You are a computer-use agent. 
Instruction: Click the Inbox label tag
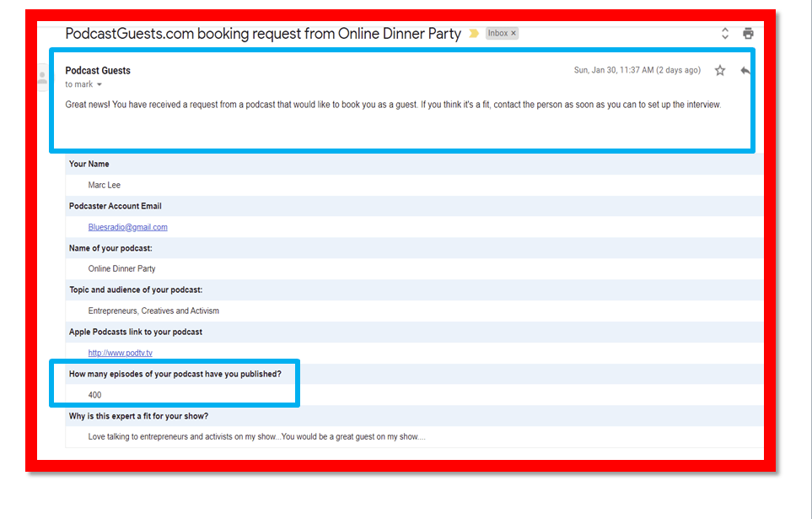click(x=497, y=34)
